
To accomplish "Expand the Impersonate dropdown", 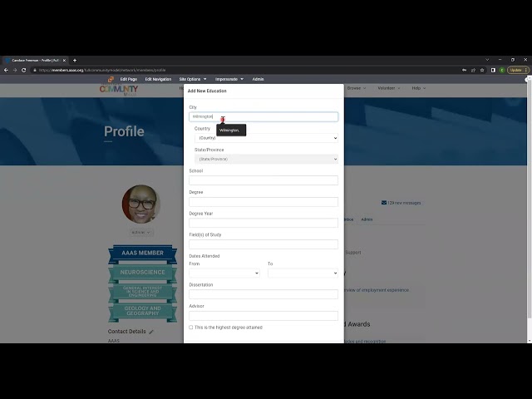I will pyautogui.click(x=229, y=79).
